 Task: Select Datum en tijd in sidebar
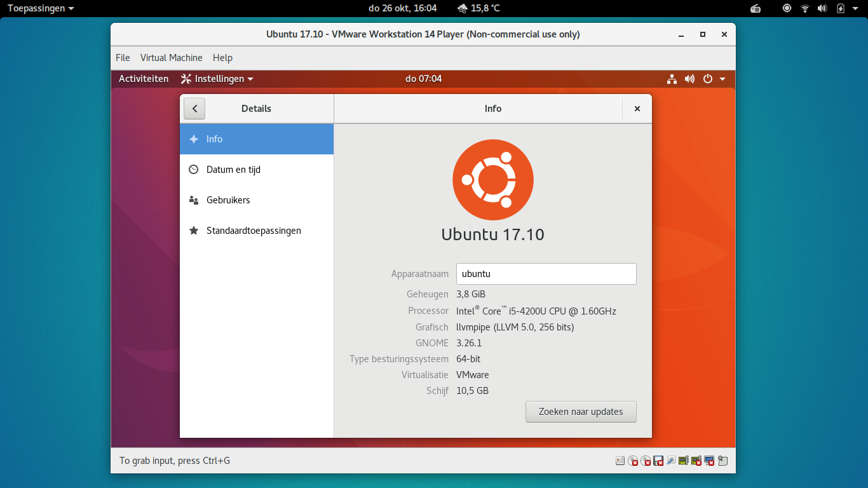pos(257,170)
